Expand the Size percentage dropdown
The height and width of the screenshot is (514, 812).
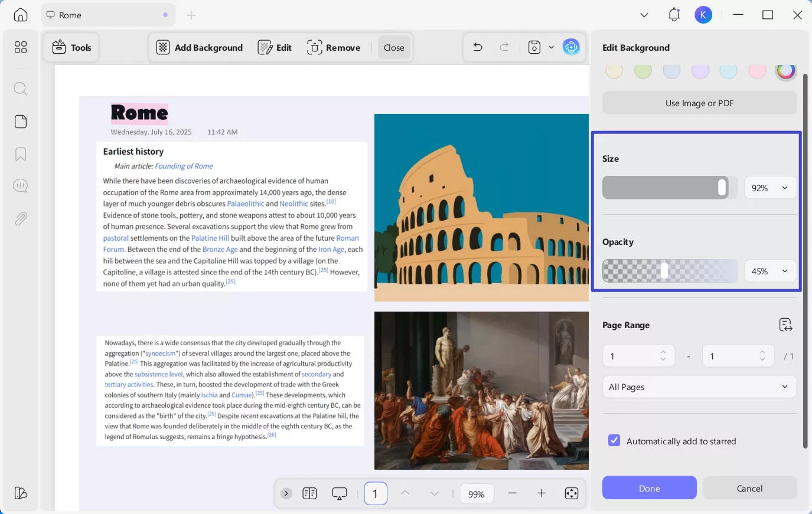(770, 188)
